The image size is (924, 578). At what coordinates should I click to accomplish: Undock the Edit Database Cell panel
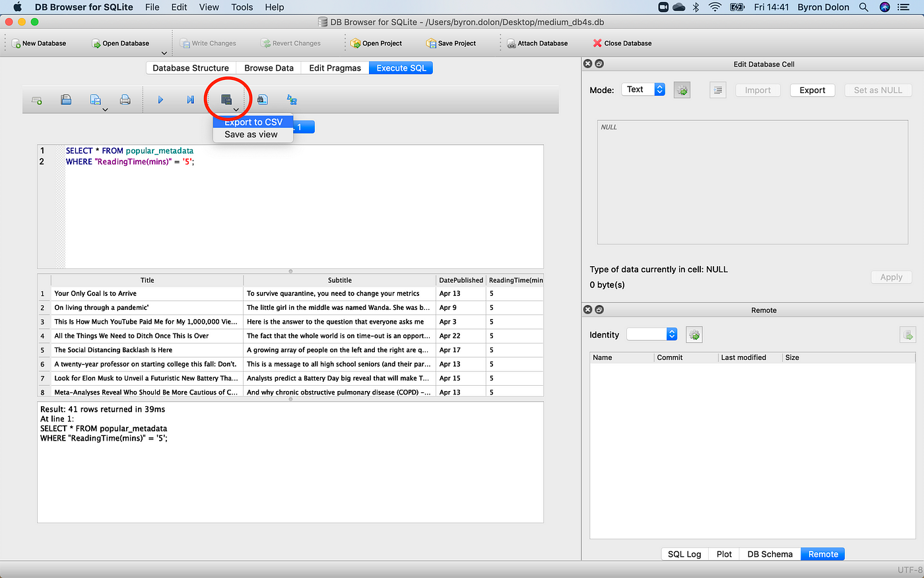point(599,63)
